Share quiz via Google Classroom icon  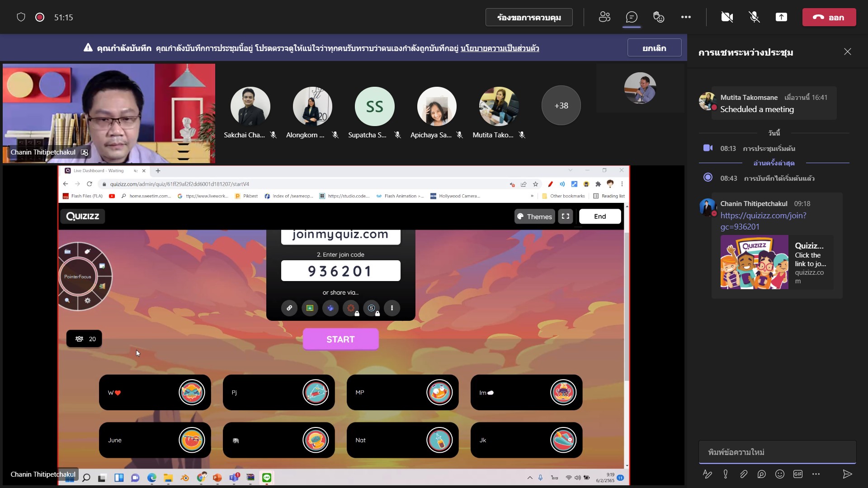[310, 308]
